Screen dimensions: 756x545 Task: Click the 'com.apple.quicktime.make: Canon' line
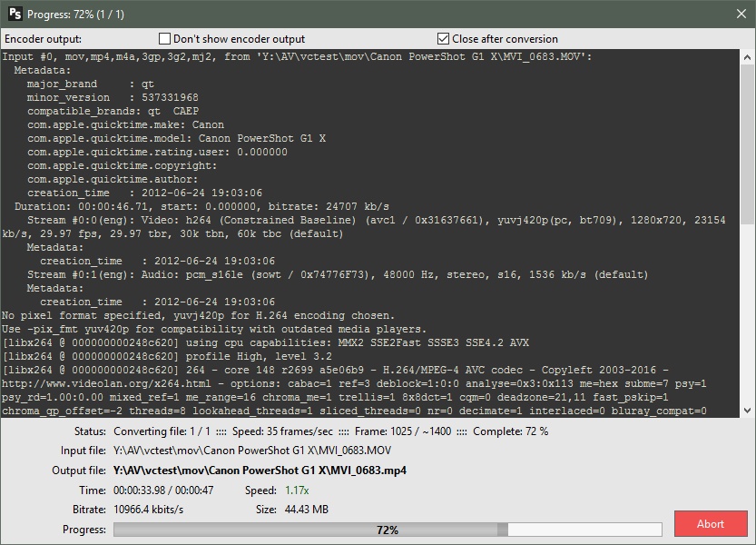coord(125,124)
